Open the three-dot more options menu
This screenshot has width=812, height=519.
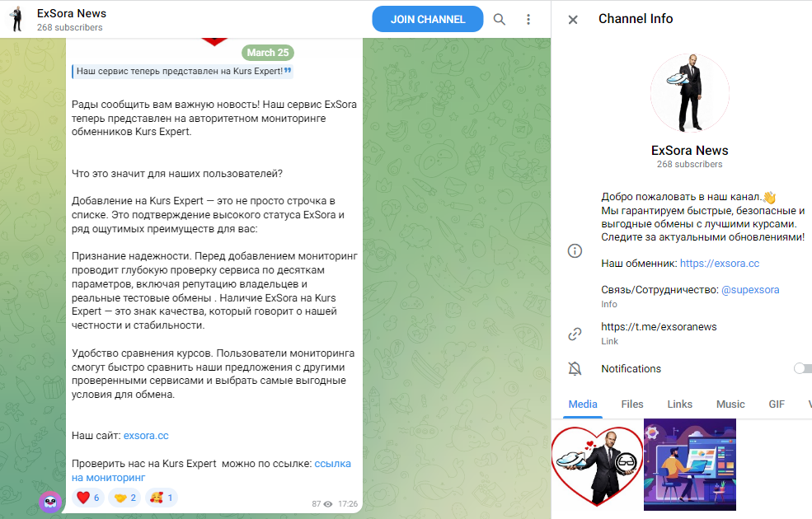(528, 19)
